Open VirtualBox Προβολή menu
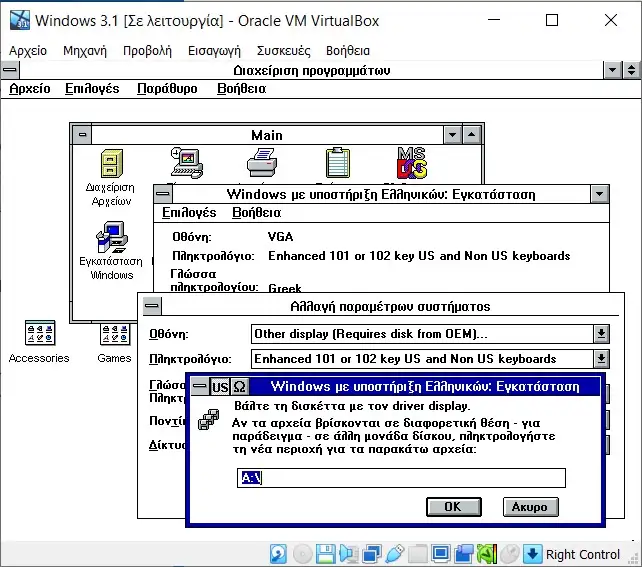Viewport: 642px width, 567px height. pos(147,51)
